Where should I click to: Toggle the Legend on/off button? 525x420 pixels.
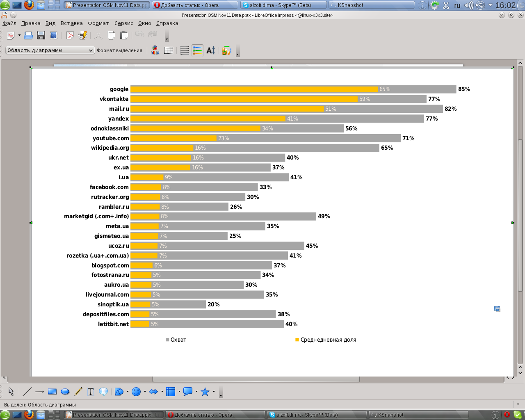(x=197, y=50)
